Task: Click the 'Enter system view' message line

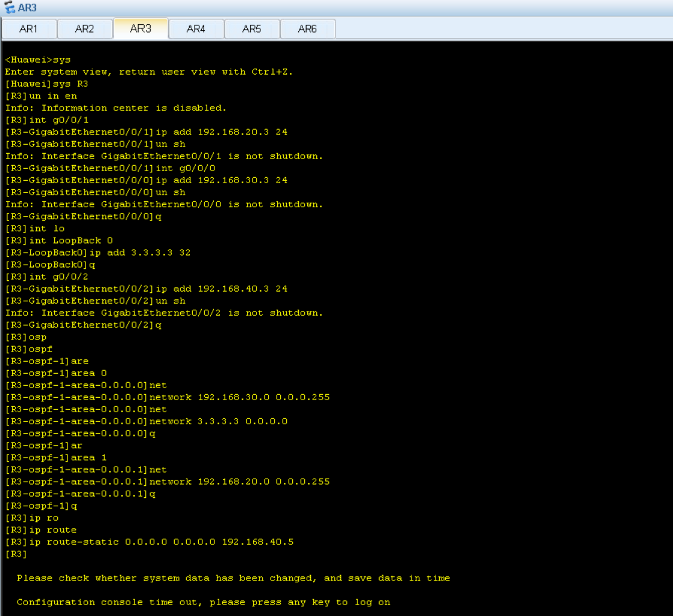Action: click(x=149, y=72)
